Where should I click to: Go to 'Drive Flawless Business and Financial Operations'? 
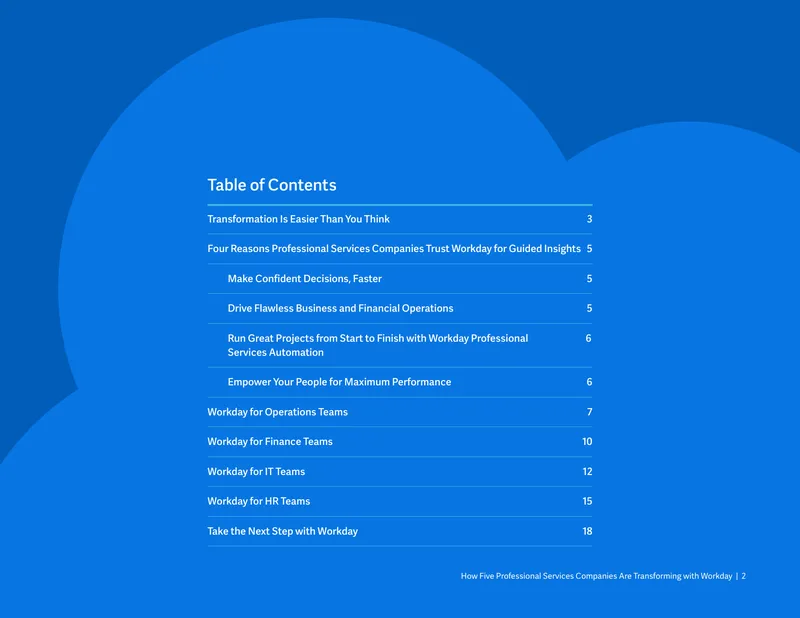(340, 308)
